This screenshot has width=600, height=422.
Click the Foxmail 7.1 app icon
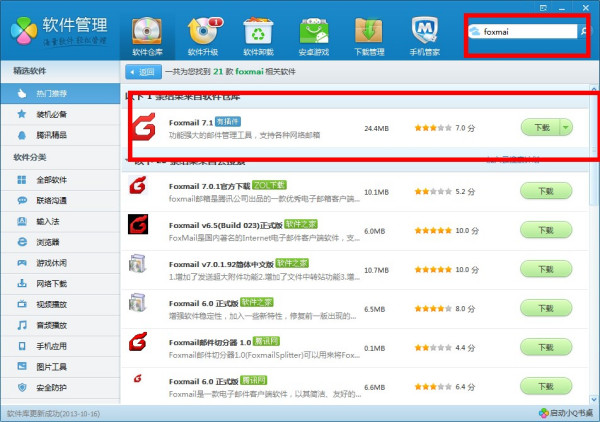[144, 127]
